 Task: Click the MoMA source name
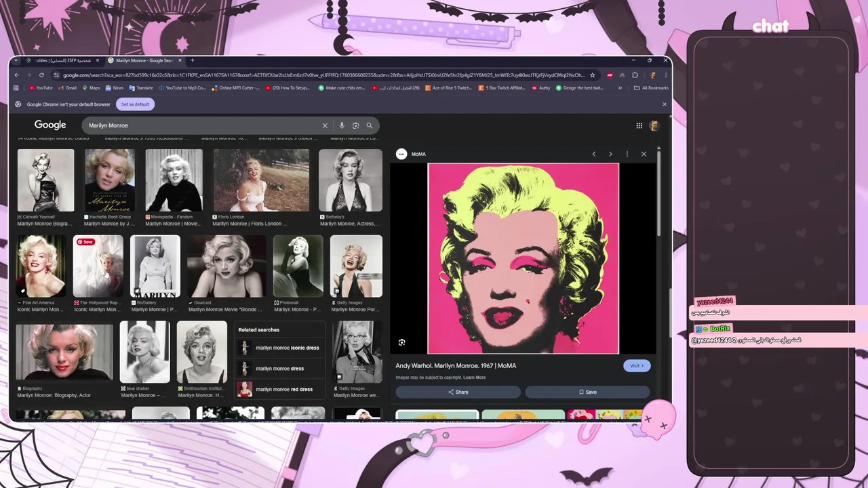tap(418, 155)
